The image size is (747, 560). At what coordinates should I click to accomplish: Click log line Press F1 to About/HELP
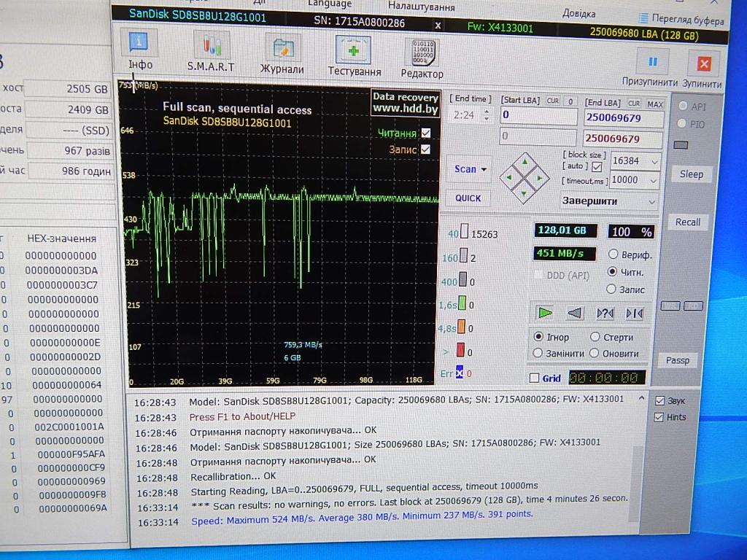pyautogui.click(x=242, y=416)
